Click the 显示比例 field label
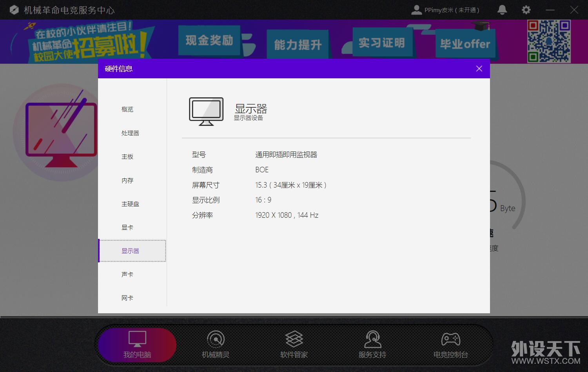Screen dimensions: 588x372 tap(206, 200)
